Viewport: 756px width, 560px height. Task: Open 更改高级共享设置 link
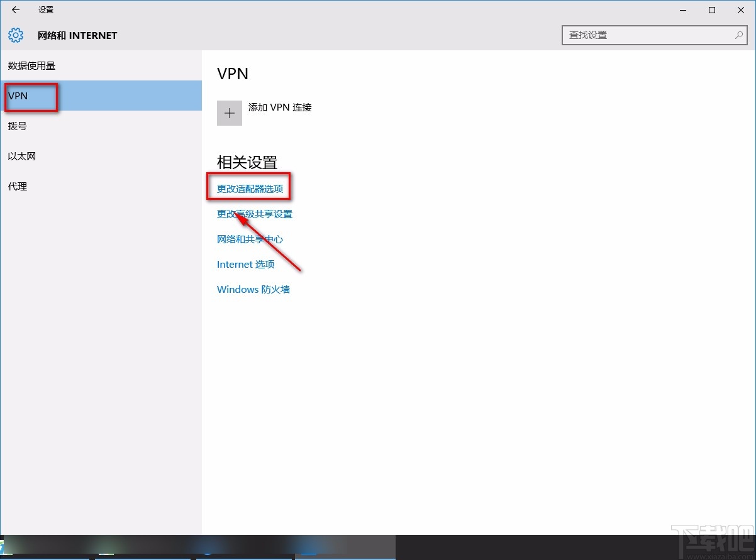pos(254,214)
